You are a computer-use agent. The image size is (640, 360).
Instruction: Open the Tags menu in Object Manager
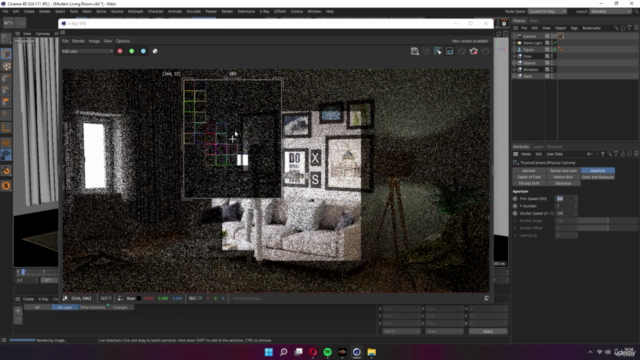574,28
